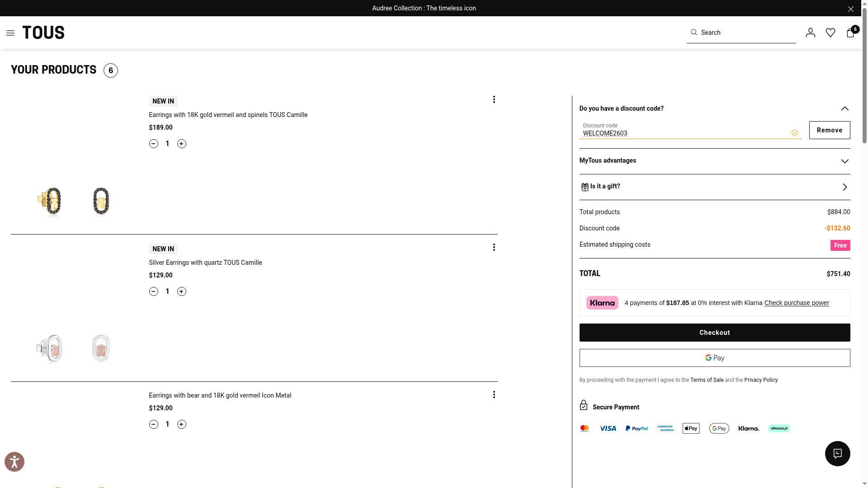Open options menu for Icon Metal earrings
This screenshot has height=488, width=868.
(494, 395)
